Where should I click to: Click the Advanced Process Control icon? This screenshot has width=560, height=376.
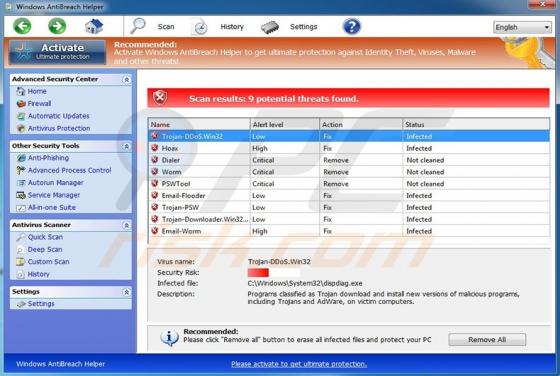[21, 170]
